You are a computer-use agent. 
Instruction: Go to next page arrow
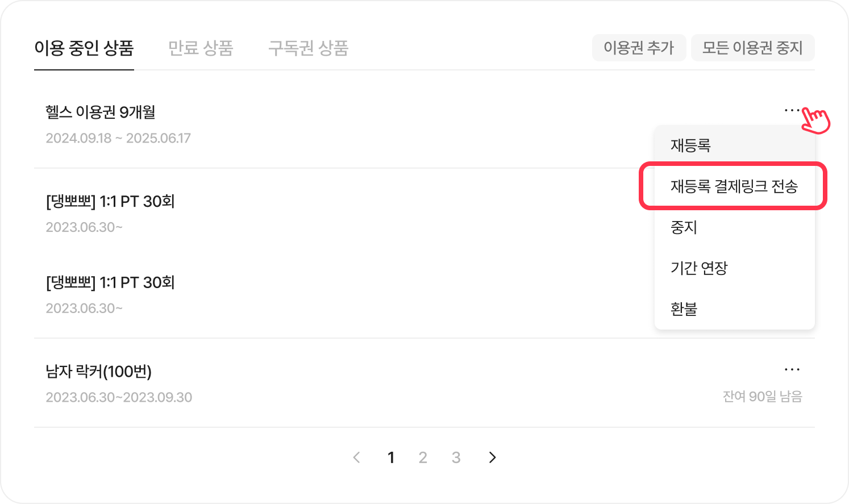click(x=492, y=457)
